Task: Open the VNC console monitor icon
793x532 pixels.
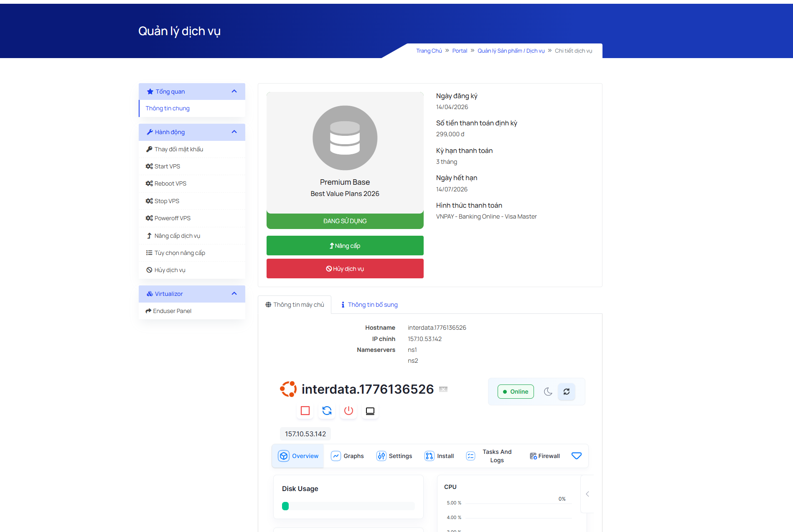Action: pyautogui.click(x=370, y=411)
